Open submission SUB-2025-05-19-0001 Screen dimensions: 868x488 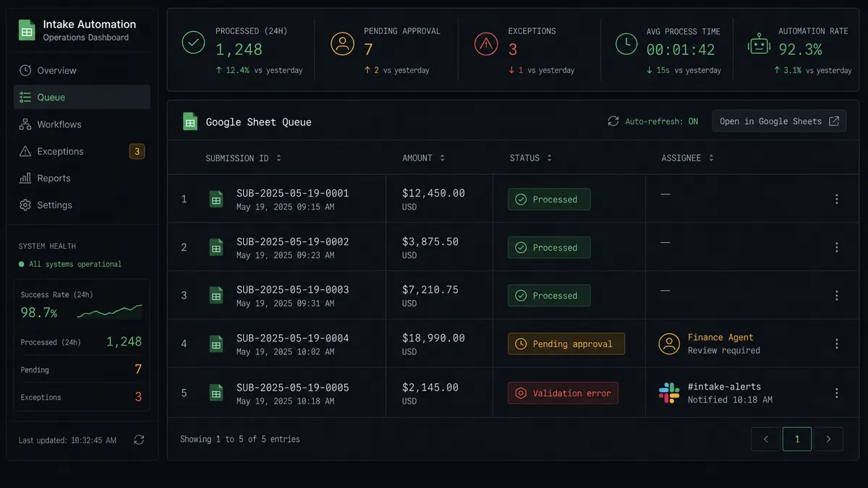tap(292, 193)
